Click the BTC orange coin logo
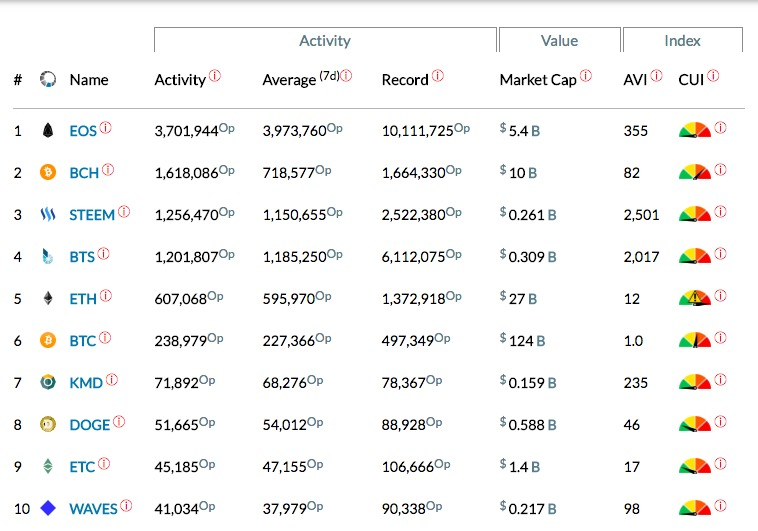The height and width of the screenshot is (531, 758). [48, 340]
